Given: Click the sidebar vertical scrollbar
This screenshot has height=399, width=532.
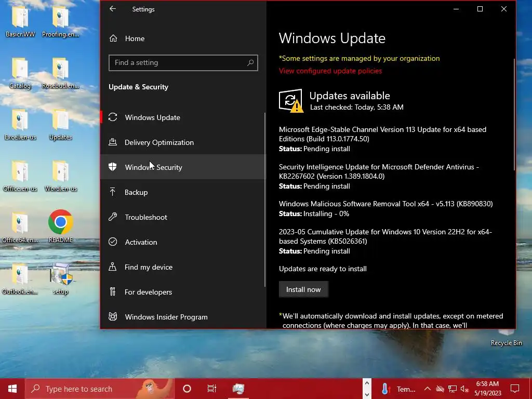Looking at the screenshot, I should [264, 200].
